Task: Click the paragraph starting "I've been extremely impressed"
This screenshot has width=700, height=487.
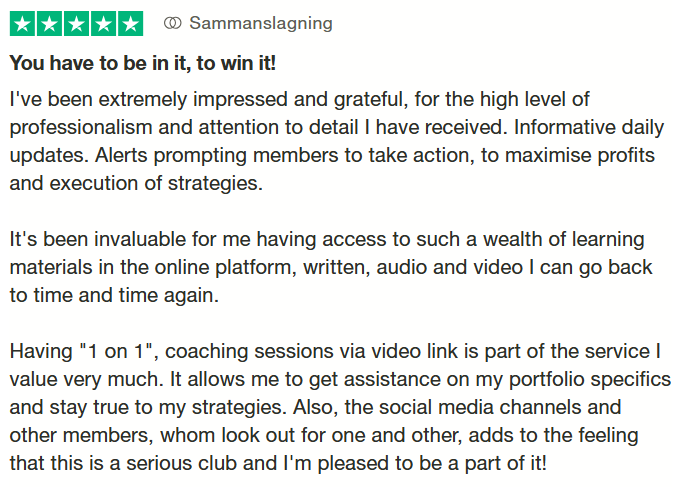Action: 337,141
